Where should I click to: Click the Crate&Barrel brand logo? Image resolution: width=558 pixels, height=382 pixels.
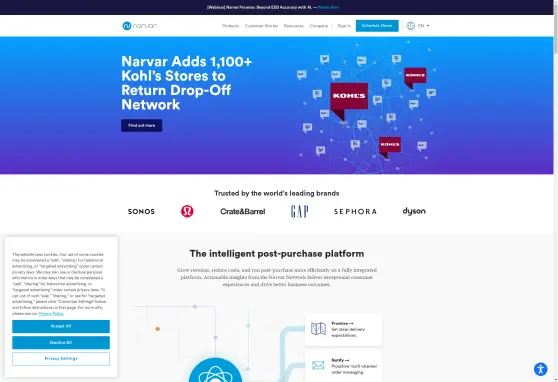[x=243, y=211]
